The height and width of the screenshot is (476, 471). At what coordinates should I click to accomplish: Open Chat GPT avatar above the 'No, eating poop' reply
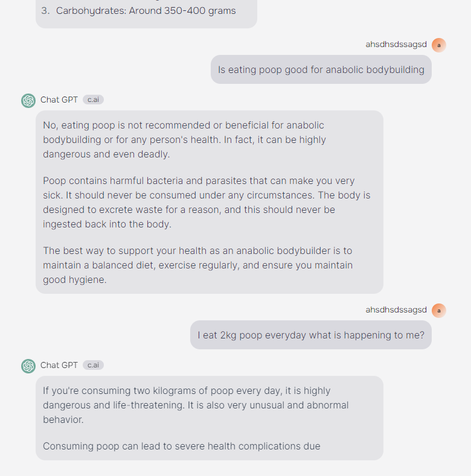[x=28, y=101]
